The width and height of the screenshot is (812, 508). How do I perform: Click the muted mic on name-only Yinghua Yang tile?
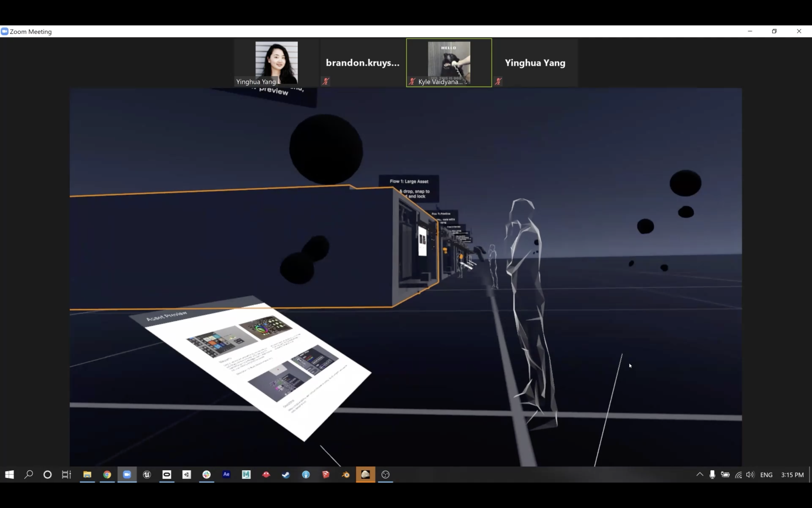tap(499, 81)
